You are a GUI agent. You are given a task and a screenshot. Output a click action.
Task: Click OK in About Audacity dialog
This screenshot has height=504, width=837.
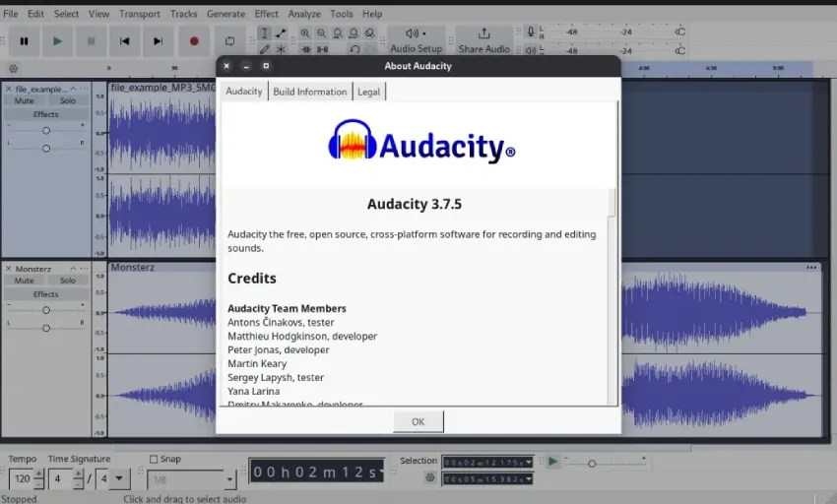(418, 421)
